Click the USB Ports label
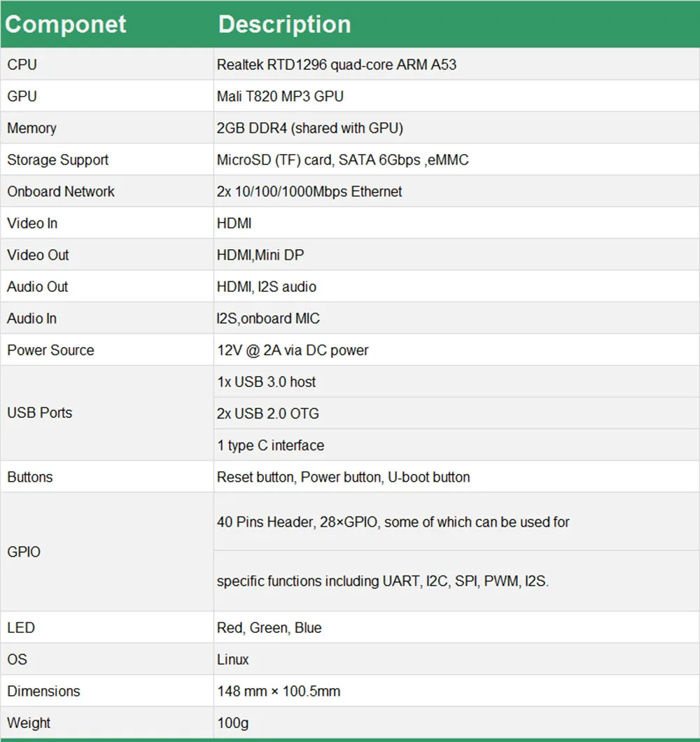Viewport: 700px width, 742px height. click(40, 412)
